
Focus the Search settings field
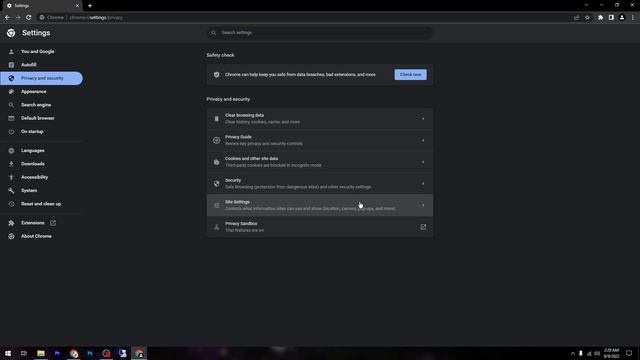click(320, 33)
